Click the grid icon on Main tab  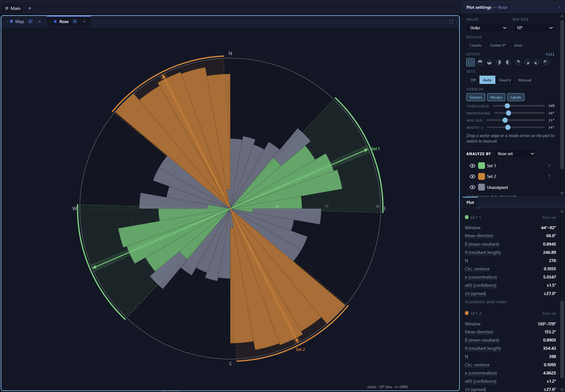click(x=7, y=8)
